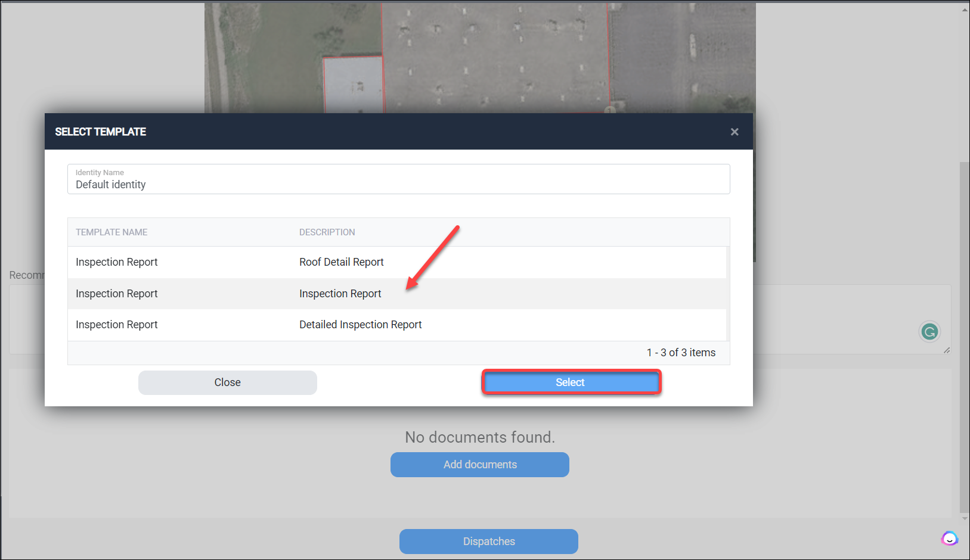970x560 pixels.
Task: Click the 1 - 3 of 3 items pager text
Action: pos(681,353)
